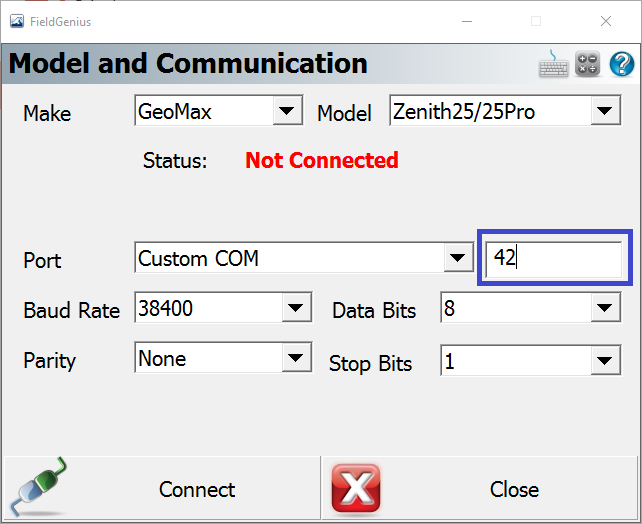642x524 pixels.
Task: Click the maximize button in title bar
Action: tap(536, 20)
